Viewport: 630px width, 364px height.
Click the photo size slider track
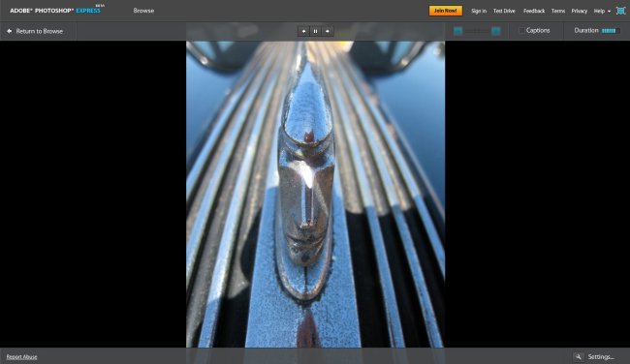tap(477, 31)
